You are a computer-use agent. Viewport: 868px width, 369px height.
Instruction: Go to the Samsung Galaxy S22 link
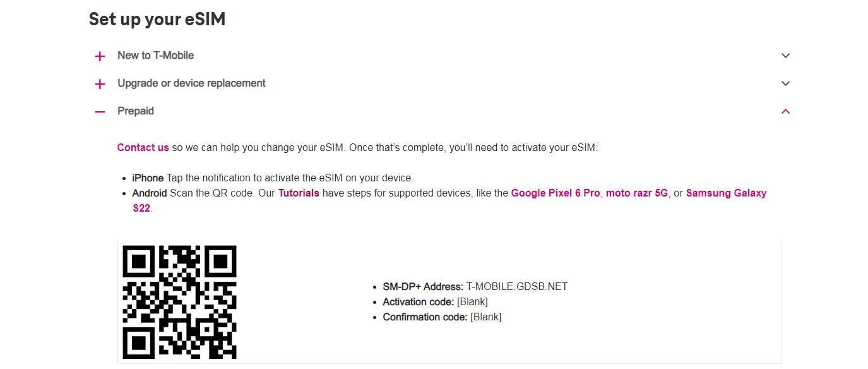click(726, 193)
